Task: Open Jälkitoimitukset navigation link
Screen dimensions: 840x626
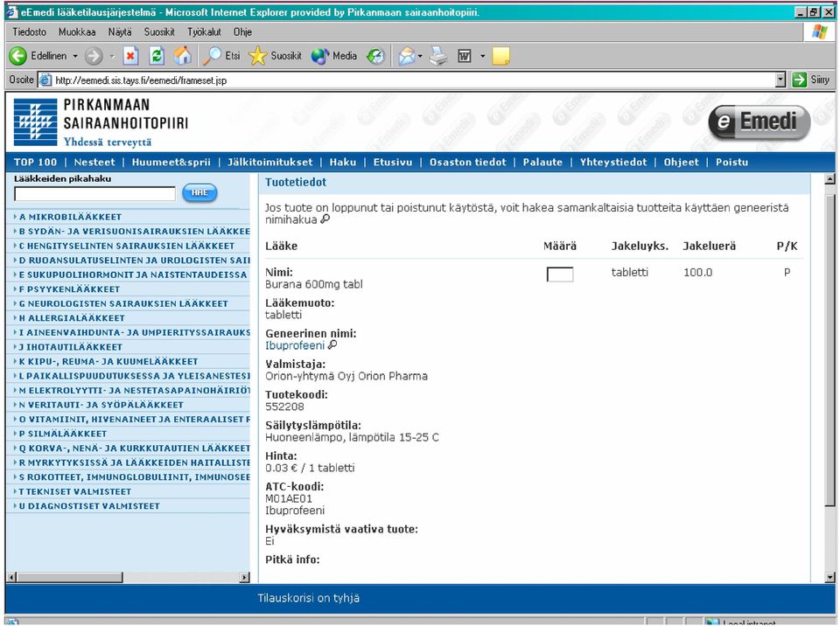Action: (x=270, y=163)
